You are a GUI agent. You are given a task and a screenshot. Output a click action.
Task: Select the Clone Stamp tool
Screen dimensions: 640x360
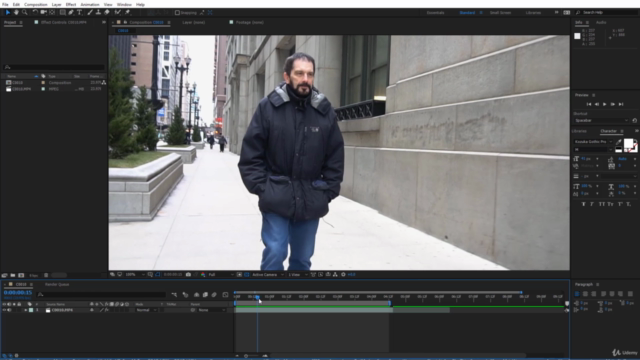click(98, 13)
